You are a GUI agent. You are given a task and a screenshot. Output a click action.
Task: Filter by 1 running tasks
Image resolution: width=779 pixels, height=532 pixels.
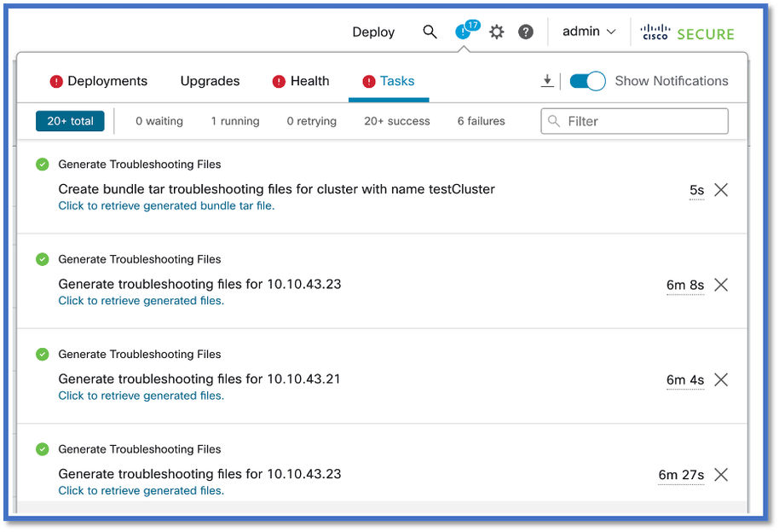pyautogui.click(x=235, y=121)
